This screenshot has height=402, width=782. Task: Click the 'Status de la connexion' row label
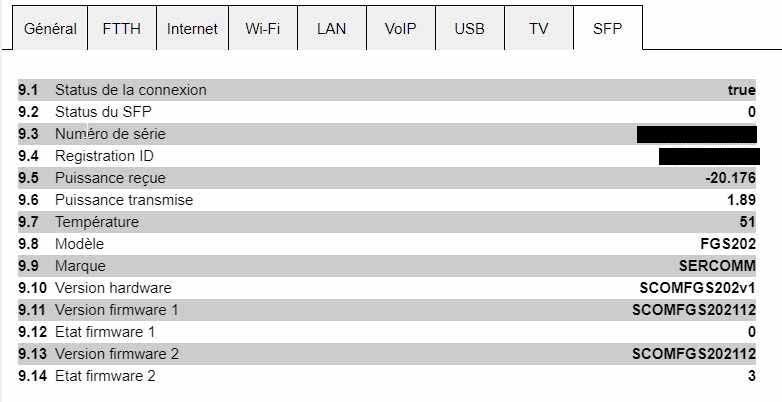[x=130, y=90]
